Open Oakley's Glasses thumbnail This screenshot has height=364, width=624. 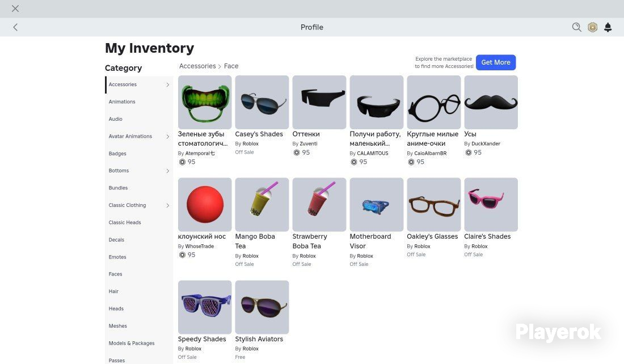[x=434, y=205]
